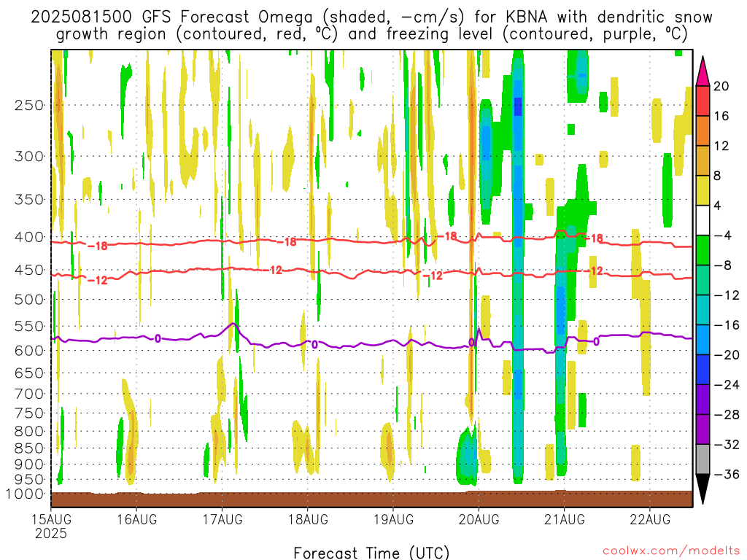The width and height of the screenshot is (747, 560).
Task: Select the violet -28 to -24 colorbar swatch
Action: click(x=703, y=400)
